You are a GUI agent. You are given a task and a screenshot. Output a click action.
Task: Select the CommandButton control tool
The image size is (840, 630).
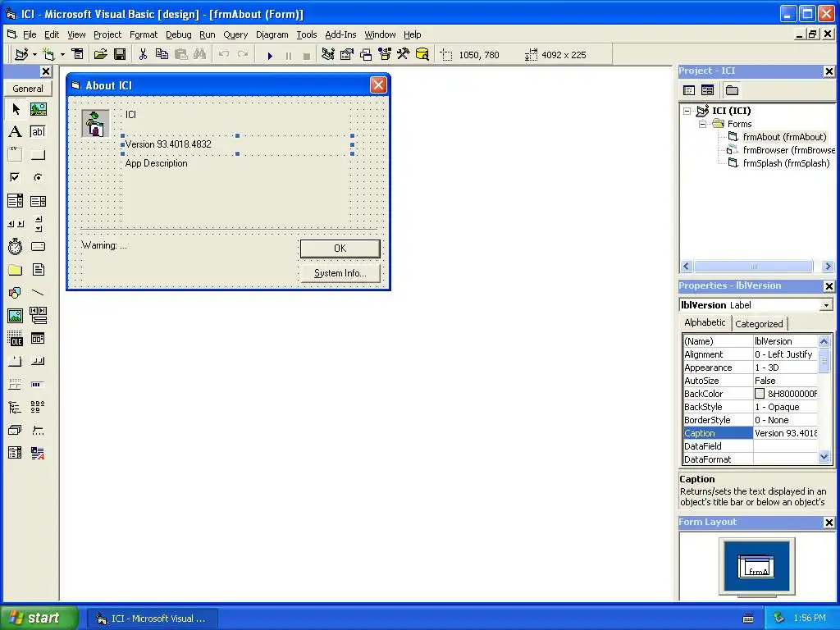click(38, 155)
